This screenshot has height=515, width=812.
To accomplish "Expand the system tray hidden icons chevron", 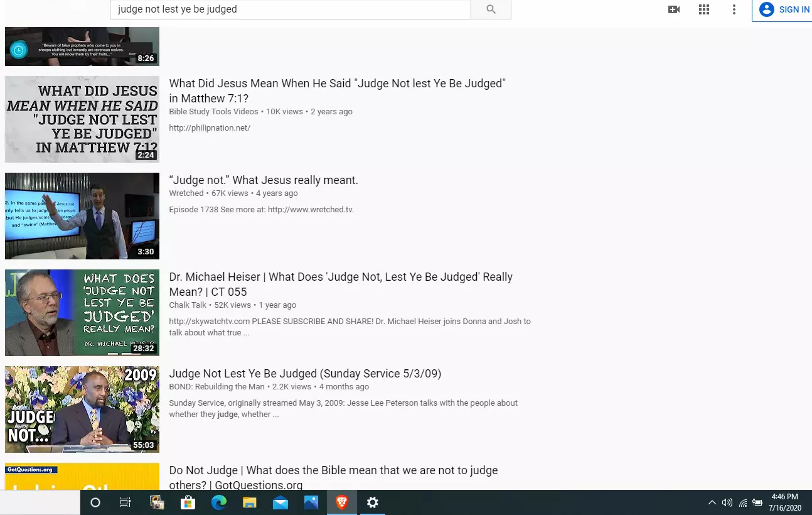I will (x=712, y=502).
